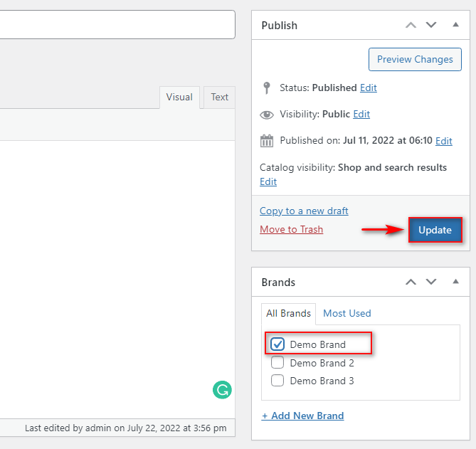
Task: Focus the product title input field
Action: (117, 25)
